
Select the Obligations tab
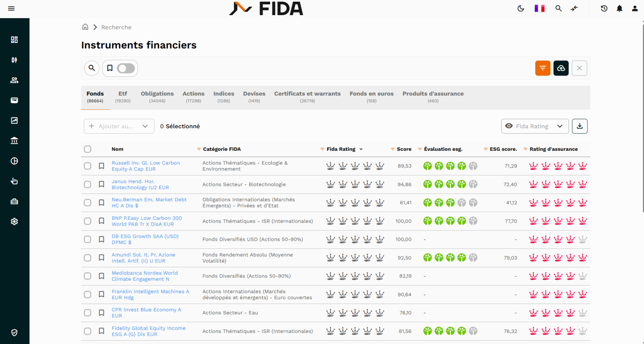click(x=157, y=97)
